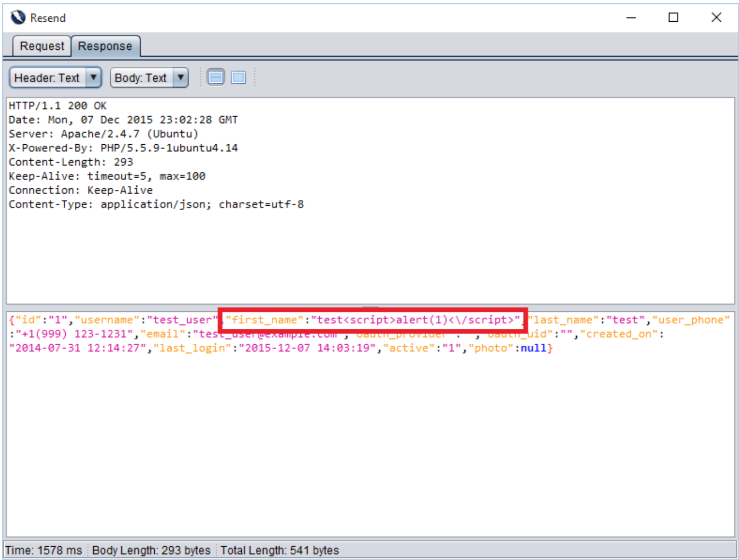
Task: Click the Date header line
Action: [x=123, y=120]
